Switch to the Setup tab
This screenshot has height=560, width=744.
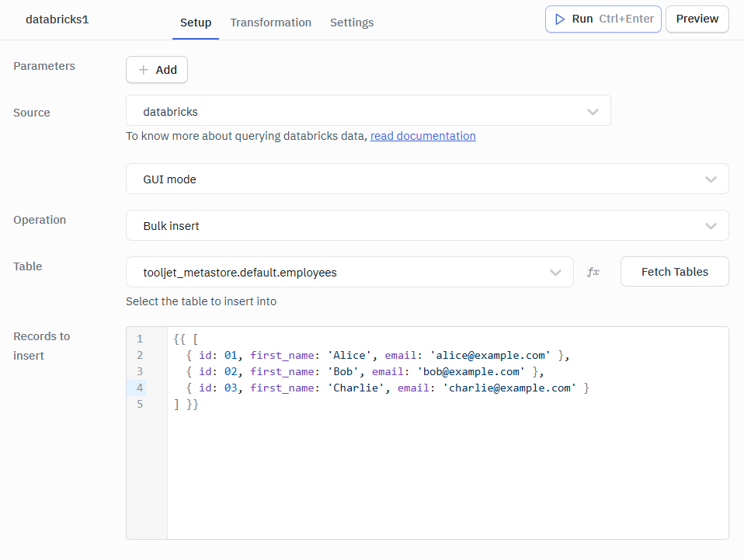196,23
